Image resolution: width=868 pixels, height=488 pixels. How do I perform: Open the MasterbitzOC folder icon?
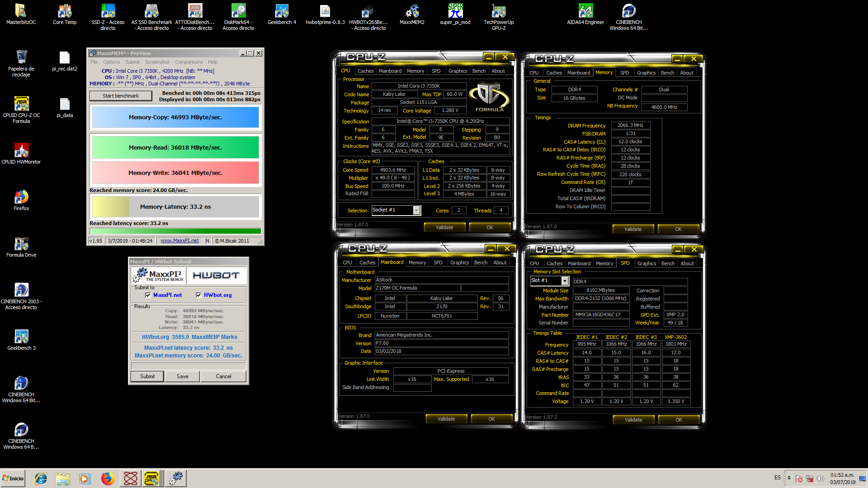[21, 14]
